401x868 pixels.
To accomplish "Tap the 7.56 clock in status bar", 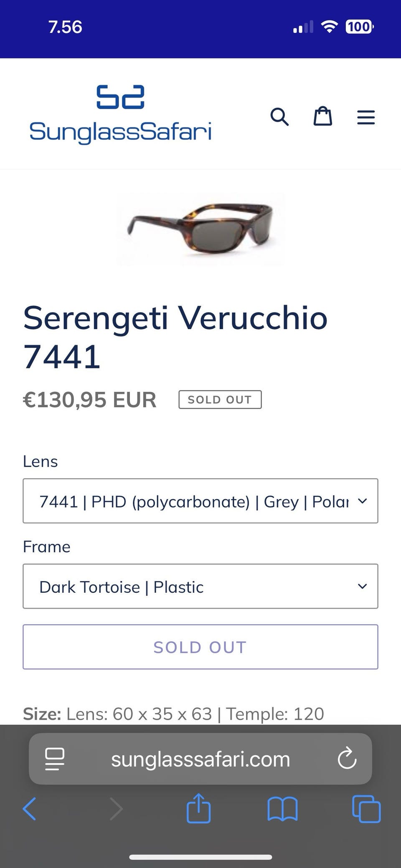I will point(65,27).
